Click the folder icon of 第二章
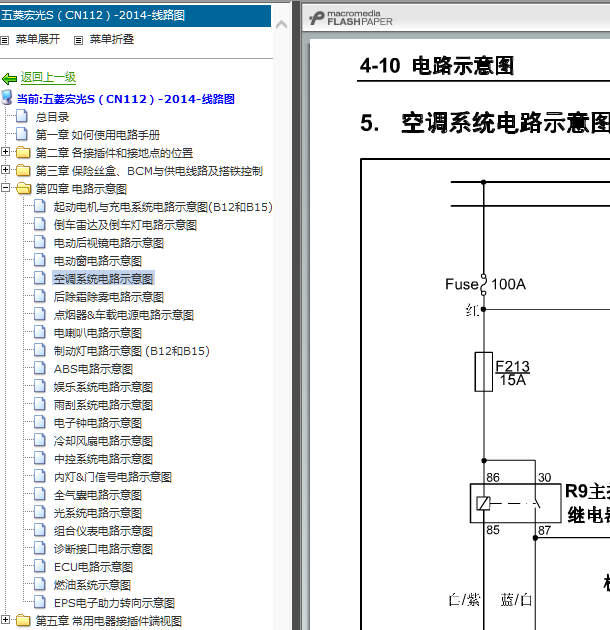Viewport: 610px width, 630px height. click(23, 153)
